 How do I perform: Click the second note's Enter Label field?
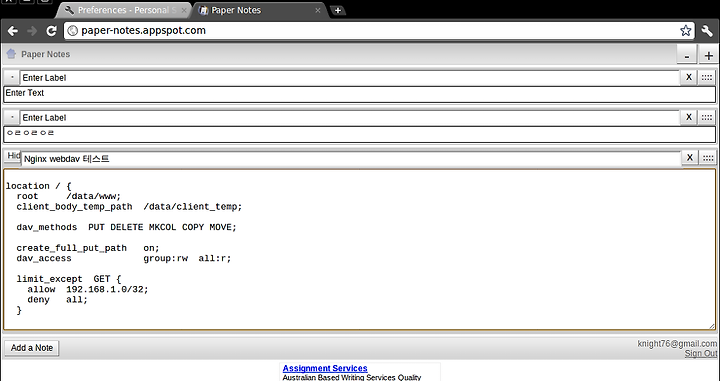[x=349, y=118]
